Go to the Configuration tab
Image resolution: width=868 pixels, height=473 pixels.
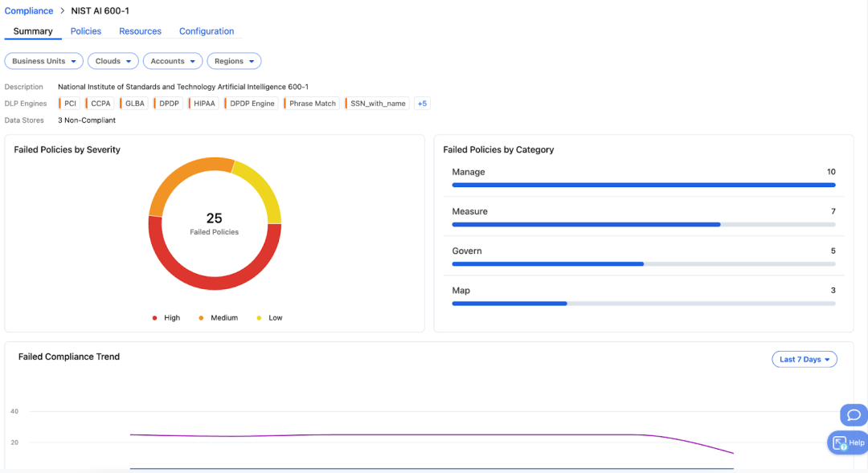click(x=207, y=31)
